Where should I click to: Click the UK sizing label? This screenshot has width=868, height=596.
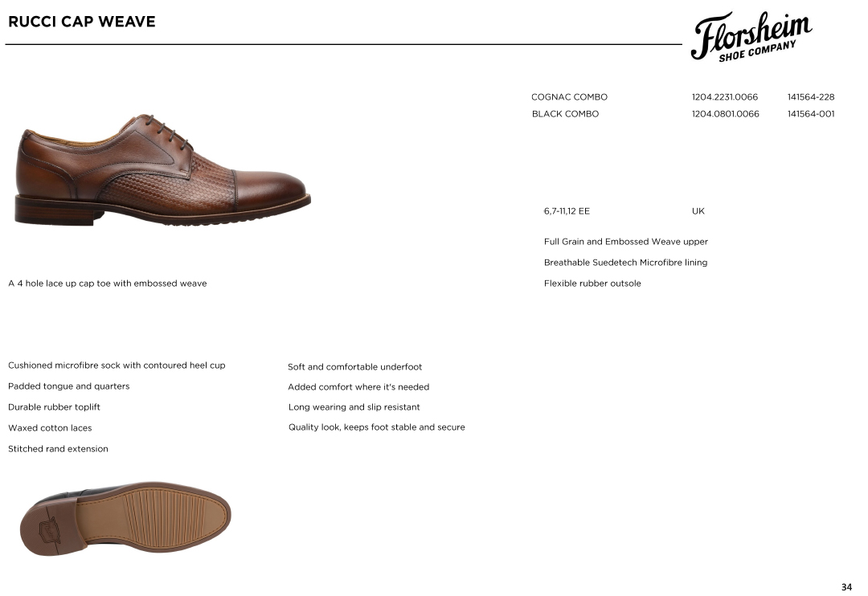click(698, 211)
